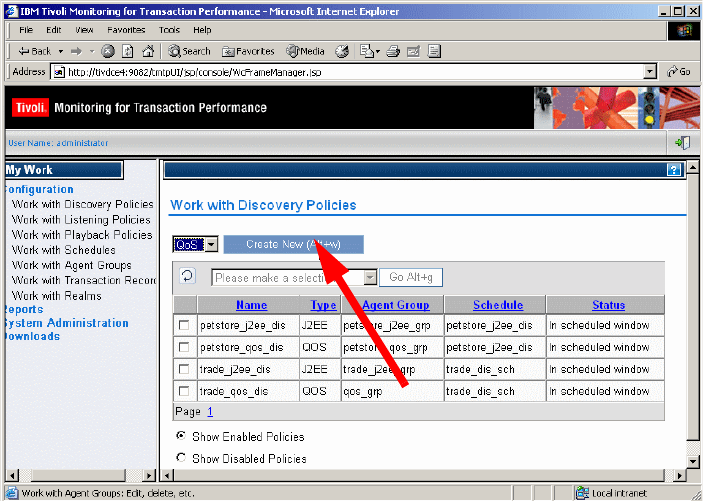703x501 pixels.
Task: Open the History toolbar icon
Action: point(342,52)
